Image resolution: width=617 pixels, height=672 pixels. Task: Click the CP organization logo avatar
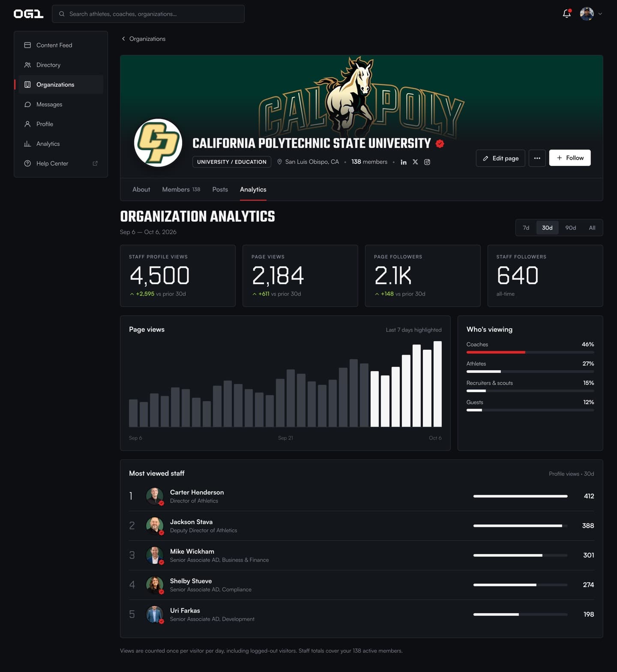coord(158,143)
